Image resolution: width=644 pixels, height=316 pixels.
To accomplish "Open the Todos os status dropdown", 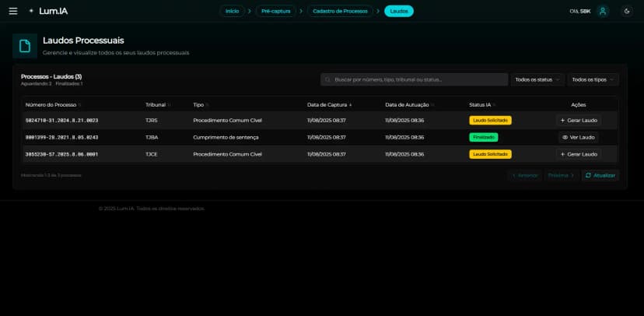I will pos(537,79).
